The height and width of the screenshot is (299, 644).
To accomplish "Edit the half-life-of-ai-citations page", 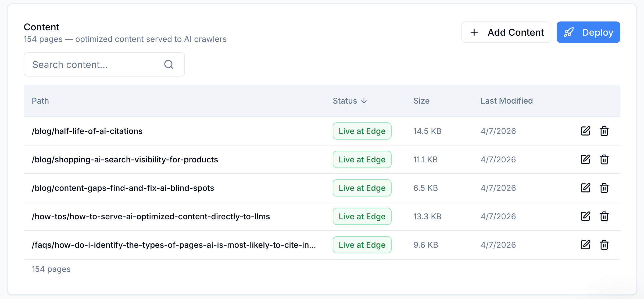I will 585,131.
